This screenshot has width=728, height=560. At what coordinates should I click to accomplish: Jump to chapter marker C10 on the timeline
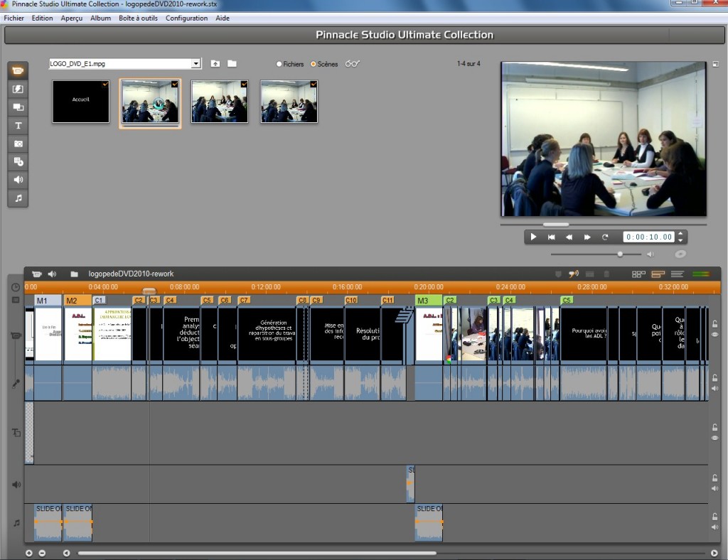[x=351, y=301]
